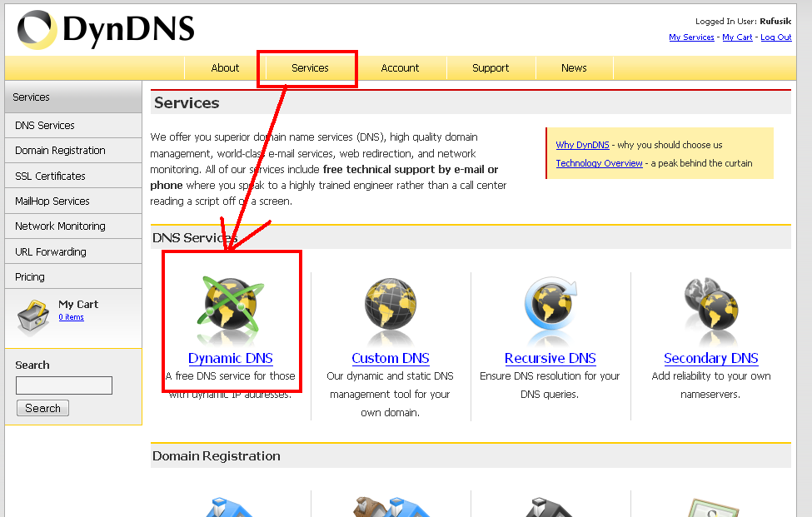812x517 pixels.
Task: Select DNS Services in the sidebar
Action: coord(73,125)
